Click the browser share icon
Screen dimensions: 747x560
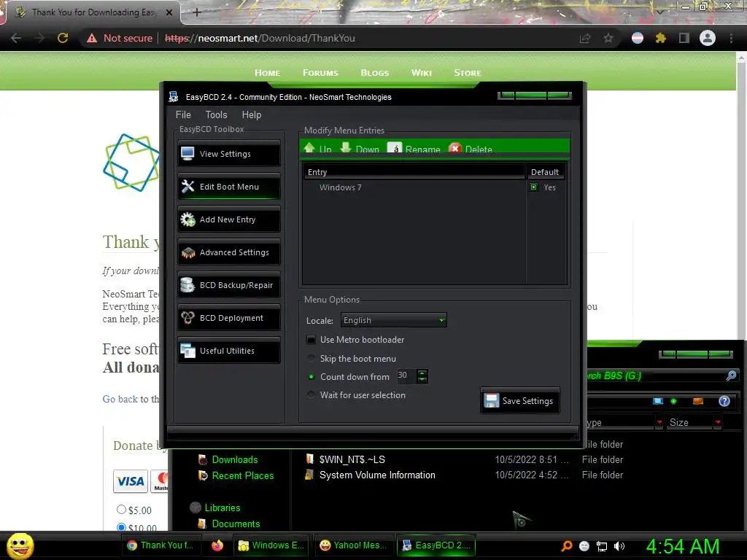pos(585,38)
